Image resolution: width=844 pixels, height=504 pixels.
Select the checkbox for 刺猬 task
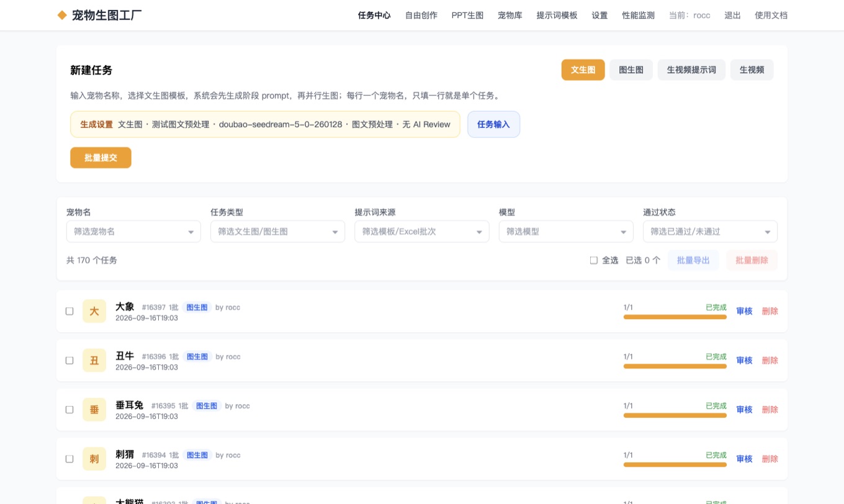[70, 459]
